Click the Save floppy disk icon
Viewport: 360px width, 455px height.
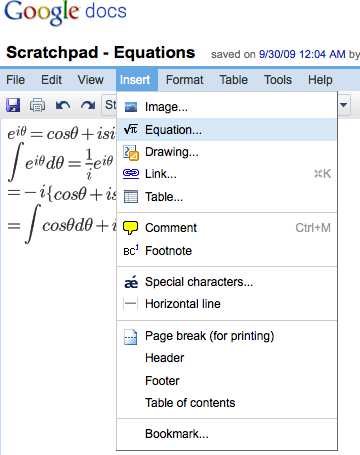click(x=13, y=105)
